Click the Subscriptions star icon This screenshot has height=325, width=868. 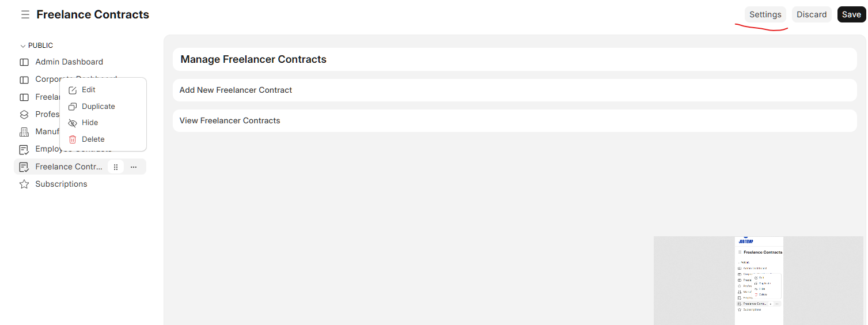24,184
